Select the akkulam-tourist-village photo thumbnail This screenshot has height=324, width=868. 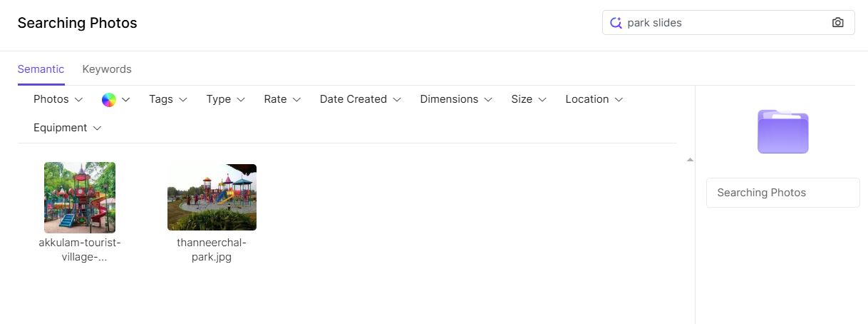(80, 198)
